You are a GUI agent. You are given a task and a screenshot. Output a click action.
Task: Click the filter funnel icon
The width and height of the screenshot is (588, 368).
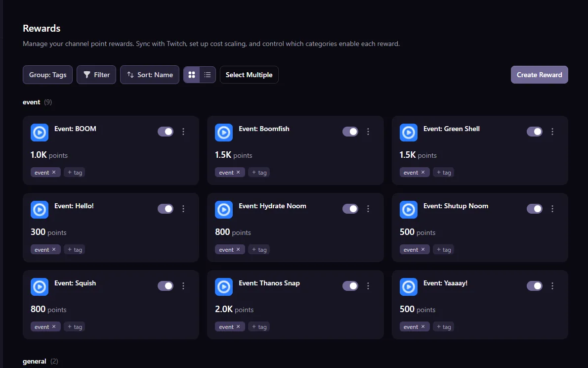pyautogui.click(x=87, y=74)
